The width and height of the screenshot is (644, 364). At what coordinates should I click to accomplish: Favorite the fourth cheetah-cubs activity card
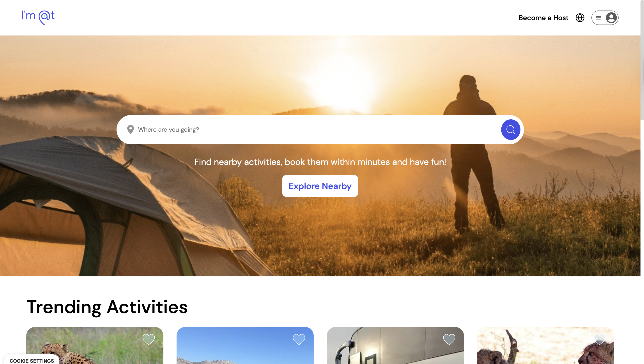point(600,339)
